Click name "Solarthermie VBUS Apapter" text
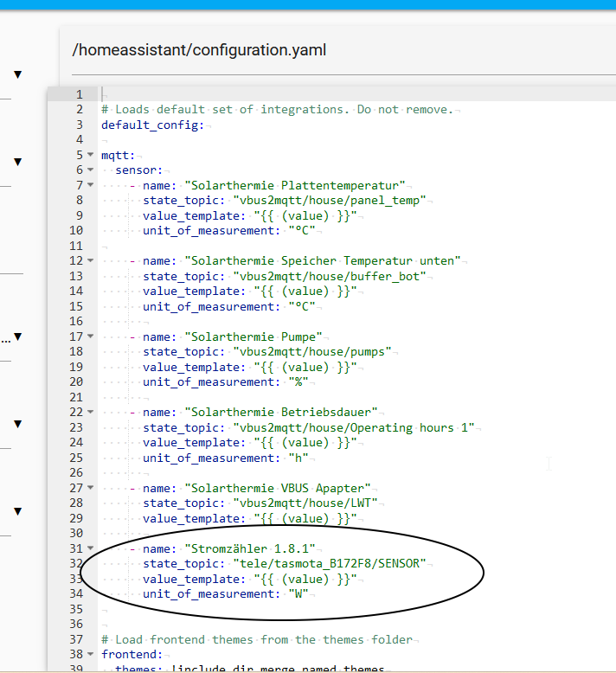This screenshot has width=616, height=673. pyautogui.click(x=257, y=489)
